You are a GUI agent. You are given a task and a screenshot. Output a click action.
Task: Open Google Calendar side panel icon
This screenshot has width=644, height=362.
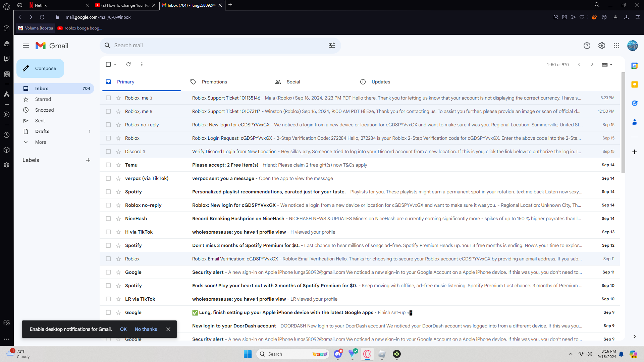(x=635, y=66)
